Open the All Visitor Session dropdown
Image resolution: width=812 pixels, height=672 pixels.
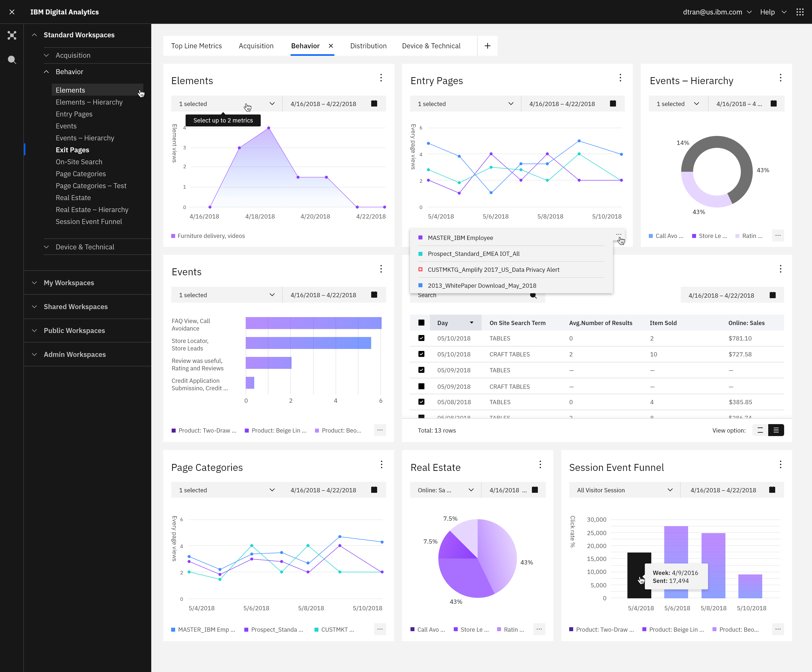(x=624, y=490)
